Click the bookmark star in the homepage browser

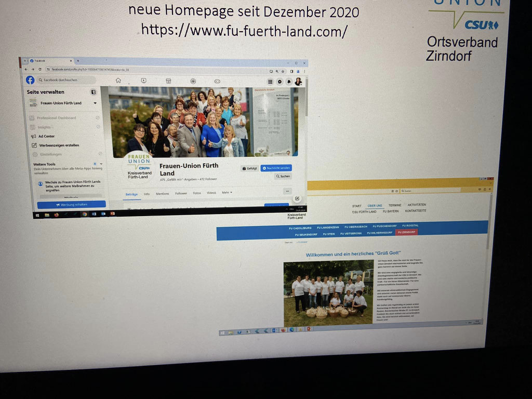(396, 191)
